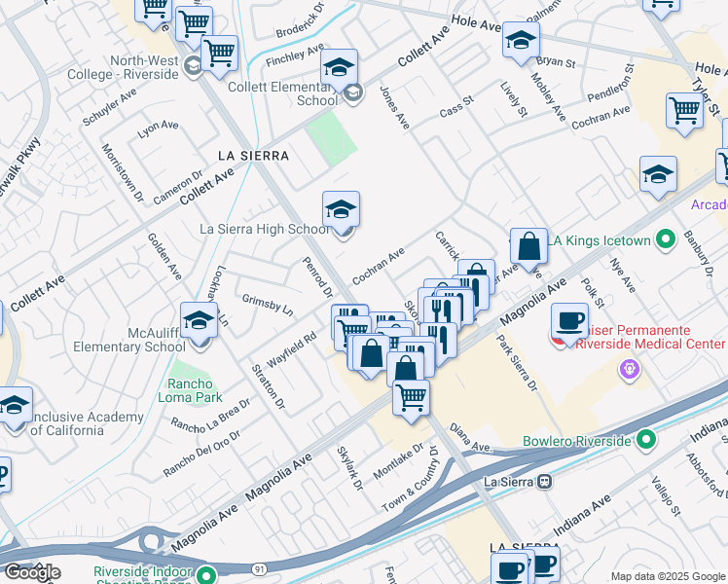Select the La Sierra train station icon

pos(545,482)
